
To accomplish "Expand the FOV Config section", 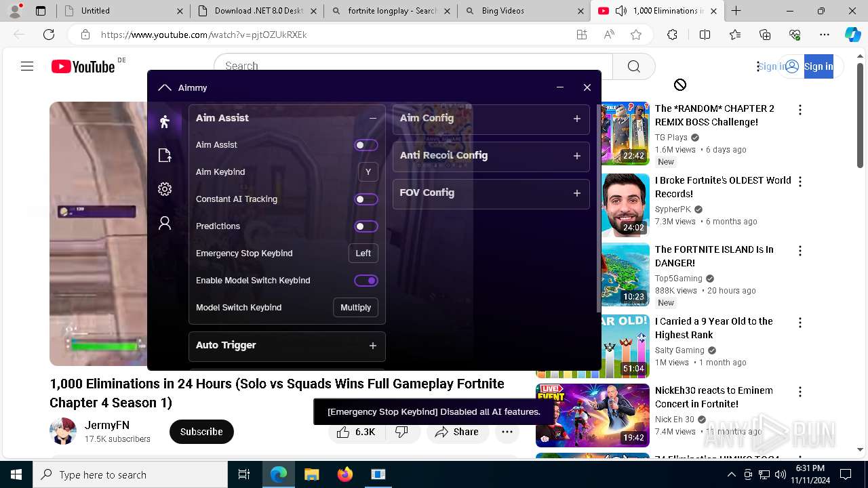I will [x=577, y=193].
